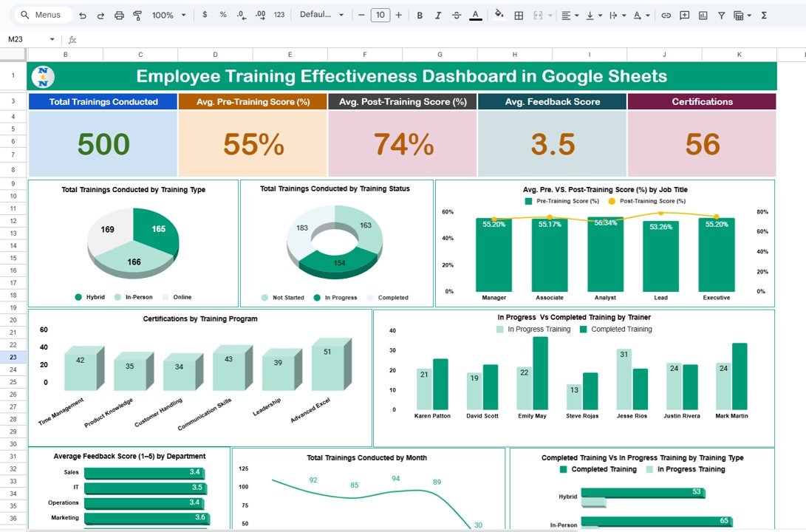Click the Borders icon
This screenshot has width=806, height=532.
click(x=519, y=15)
